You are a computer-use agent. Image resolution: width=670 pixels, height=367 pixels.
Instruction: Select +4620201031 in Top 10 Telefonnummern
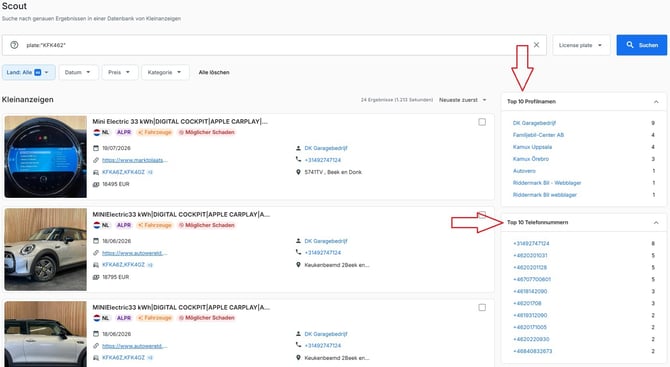tap(530, 255)
